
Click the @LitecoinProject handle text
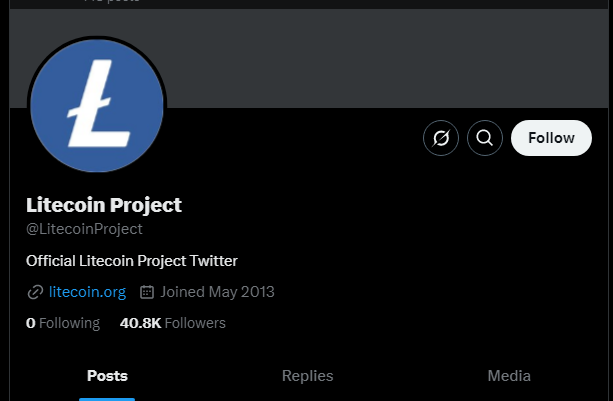pyautogui.click(x=84, y=229)
